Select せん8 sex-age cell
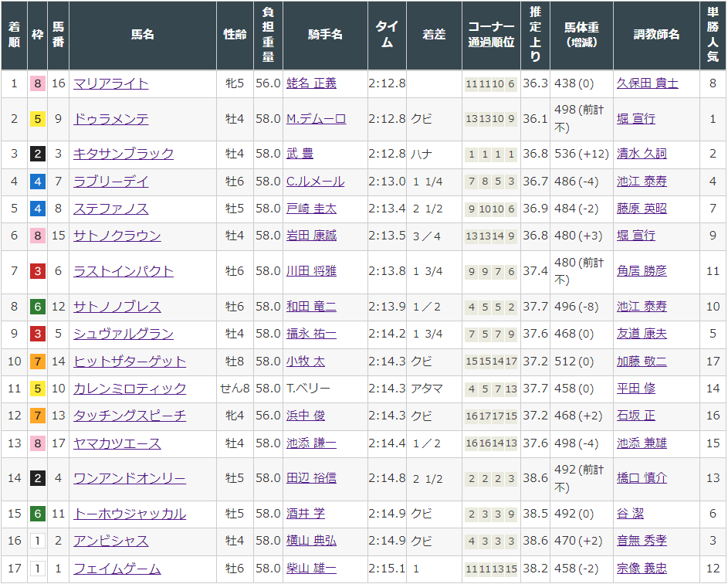 235,389
